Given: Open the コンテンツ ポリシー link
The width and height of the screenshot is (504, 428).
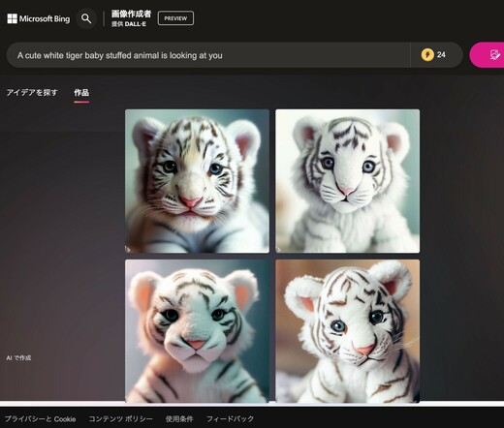Looking at the screenshot, I should (120, 419).
